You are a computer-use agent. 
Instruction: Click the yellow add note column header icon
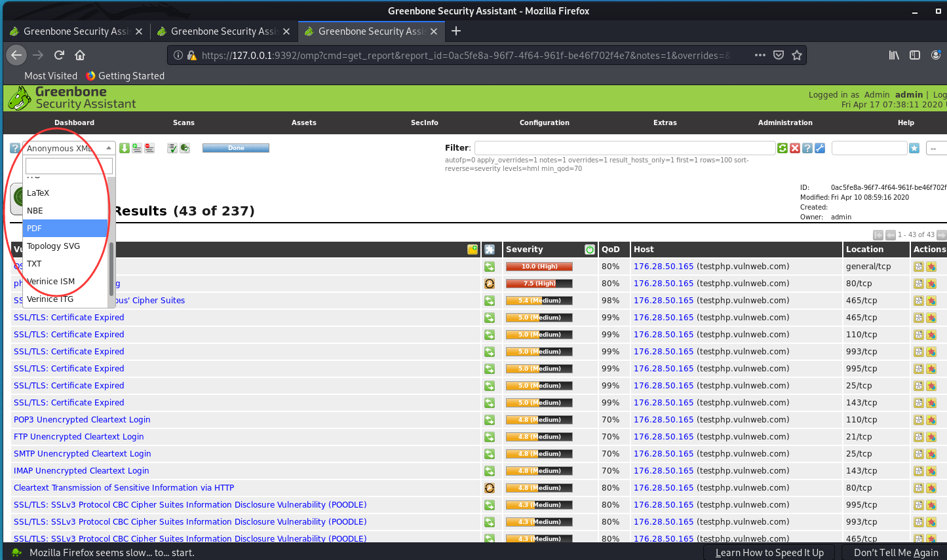pyautogui.click(x=473, y=250)
